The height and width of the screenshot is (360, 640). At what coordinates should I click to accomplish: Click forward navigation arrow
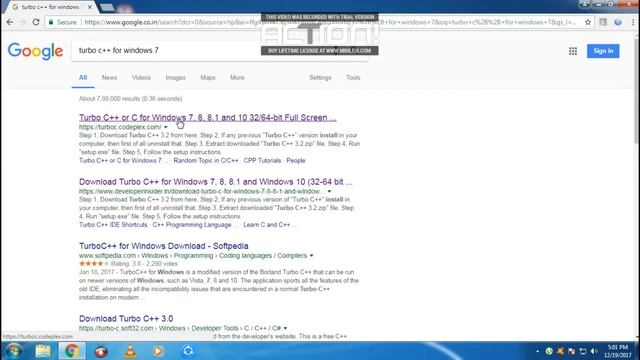(x=23, y=22)
